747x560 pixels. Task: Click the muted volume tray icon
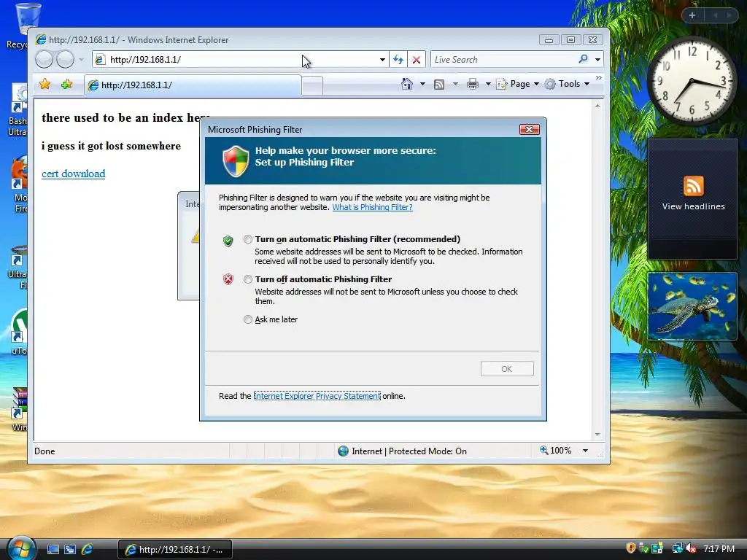click(x=692, y=548)
